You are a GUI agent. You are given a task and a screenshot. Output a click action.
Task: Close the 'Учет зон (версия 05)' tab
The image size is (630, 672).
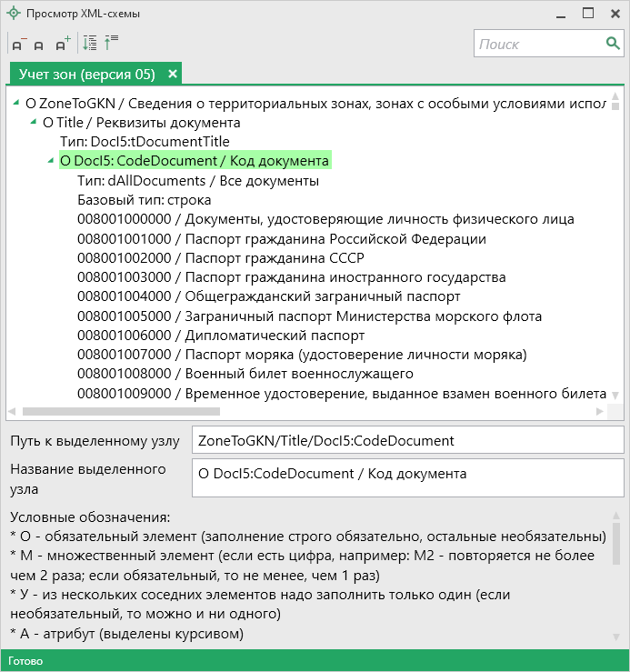pos(173,74)
